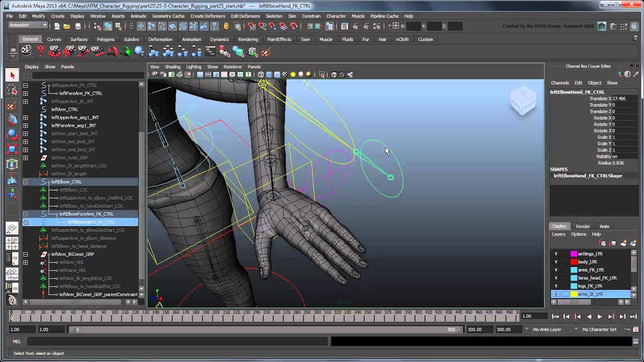Toggle visibility of body_LYR layer
This screenshot has height=362, width=644.
(x=556, y=262)
